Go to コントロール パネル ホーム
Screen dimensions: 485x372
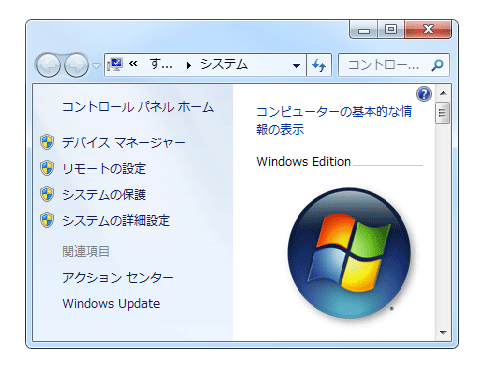pyautogui.click(x=138, y=107)
